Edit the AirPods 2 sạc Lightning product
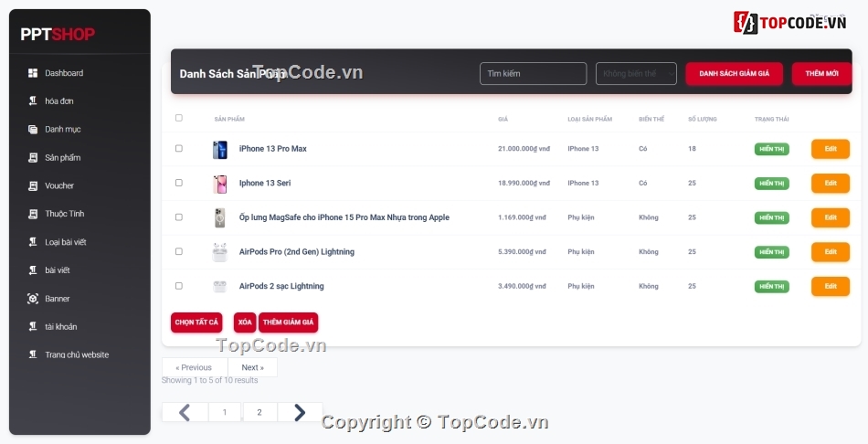Viewport: 868px width, 444px height. (x=831, y=286)
